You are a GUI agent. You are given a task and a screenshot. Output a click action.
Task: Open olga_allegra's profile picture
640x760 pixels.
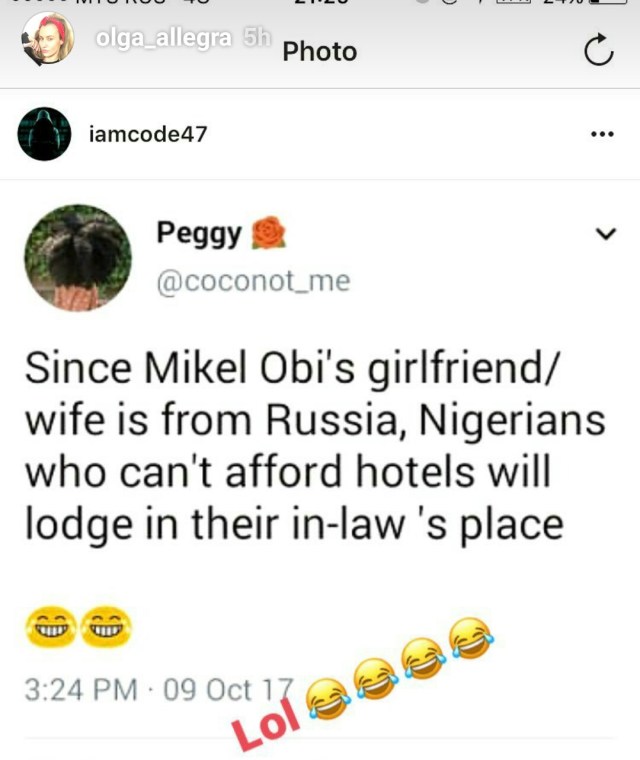(x=48, y=39)
